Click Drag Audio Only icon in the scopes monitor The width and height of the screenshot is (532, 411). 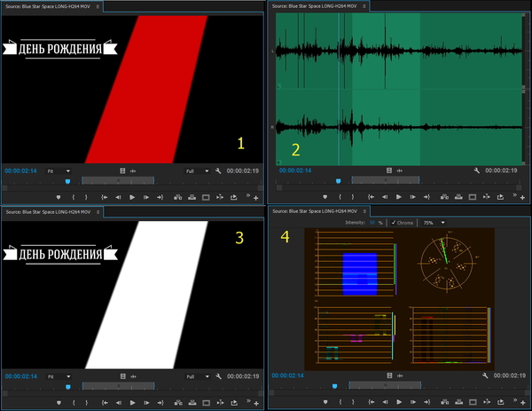pyautogui.click(x=401, y=376)
